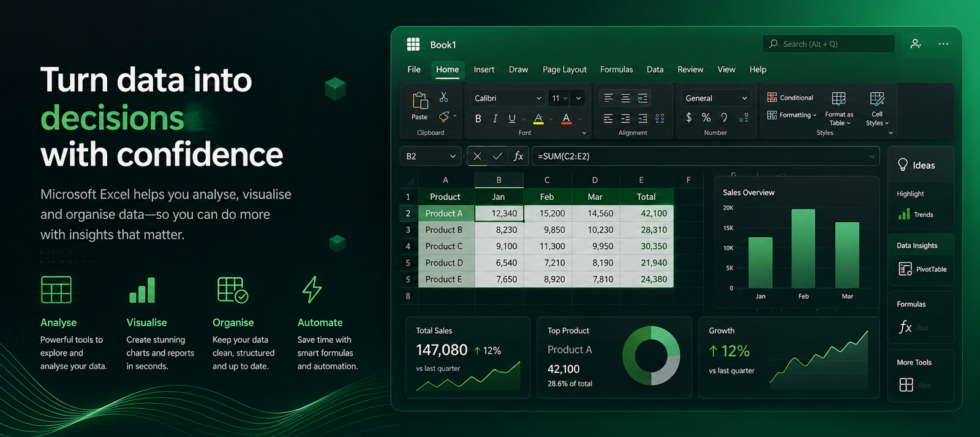Viewport: 980px width, 437px height.
Task: Cancel formula entry with the X icon
Action: [x=477, y=156]
